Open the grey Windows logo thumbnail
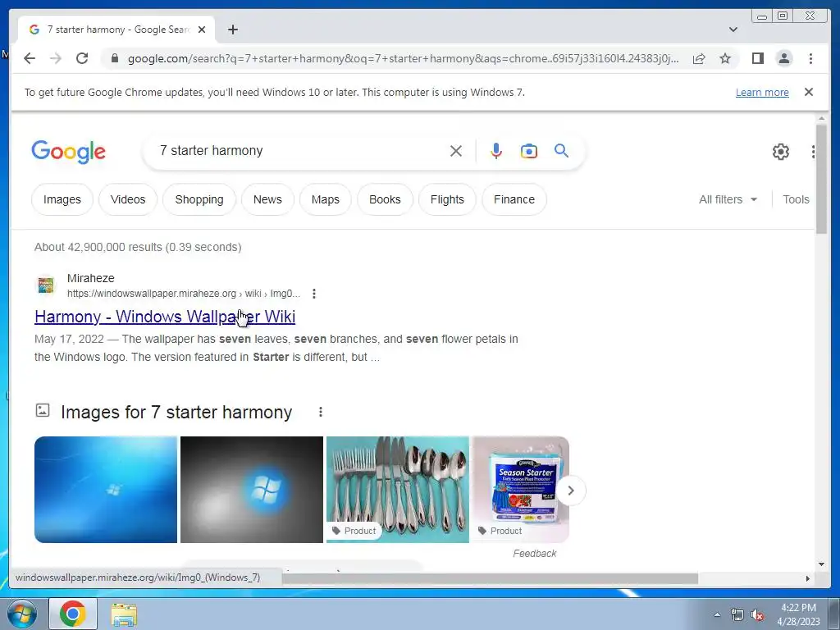Screen dimensions: 840x630 click(x=252, y=490)
